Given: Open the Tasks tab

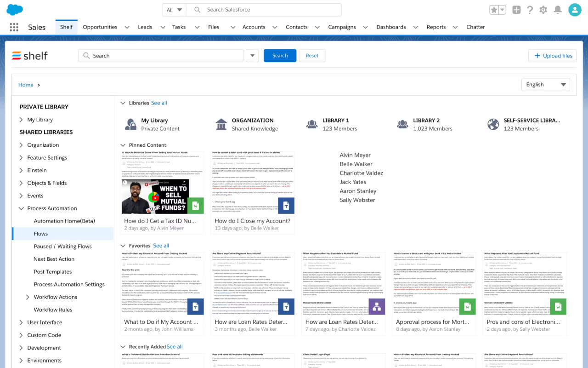Looking at the screenshot, I should pos(179,27).
